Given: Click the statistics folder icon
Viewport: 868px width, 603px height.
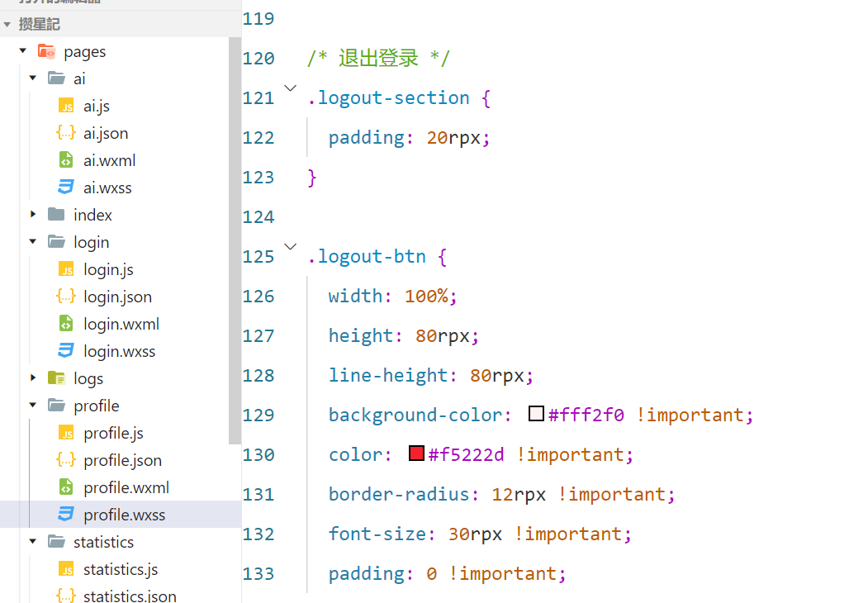Looking at the screenshot, I should (56, 542).
